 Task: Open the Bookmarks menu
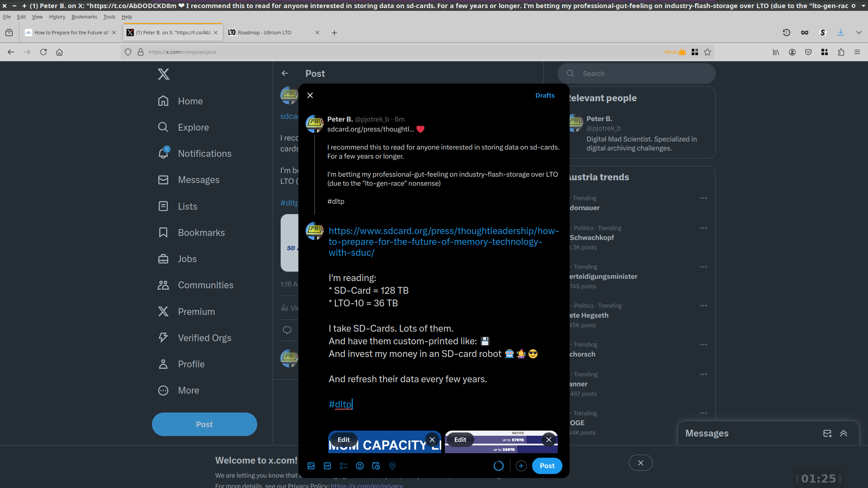pos(84,17)
